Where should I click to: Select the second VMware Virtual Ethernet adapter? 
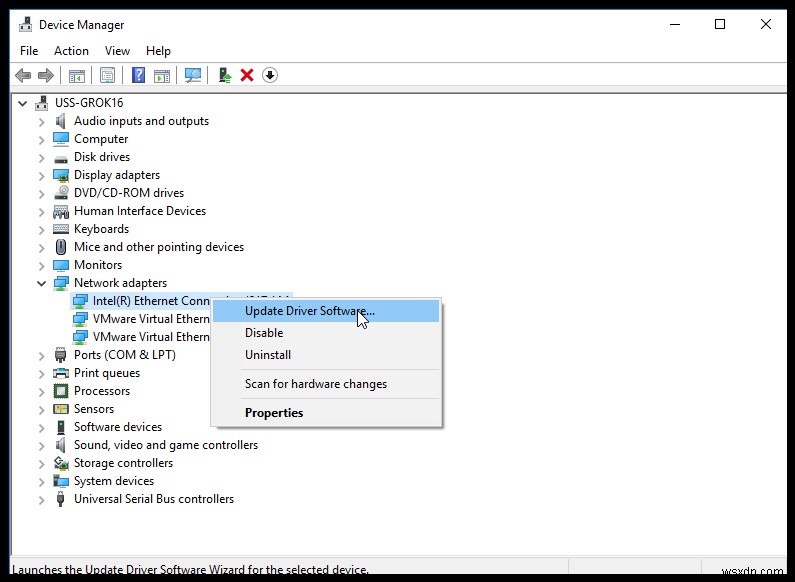click(x=151, y=337)
